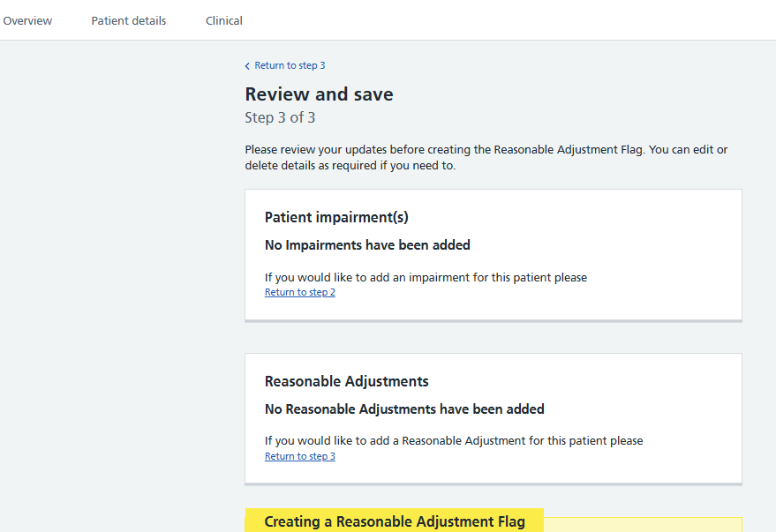Follow Return to step 2 link in Patient impairment card

tap(300, 292)
